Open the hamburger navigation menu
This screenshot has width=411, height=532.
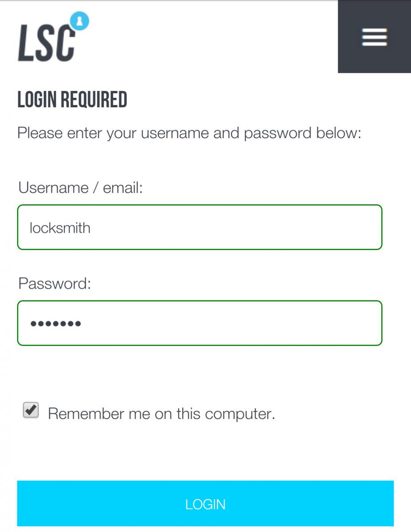click(x=374, y=37)
